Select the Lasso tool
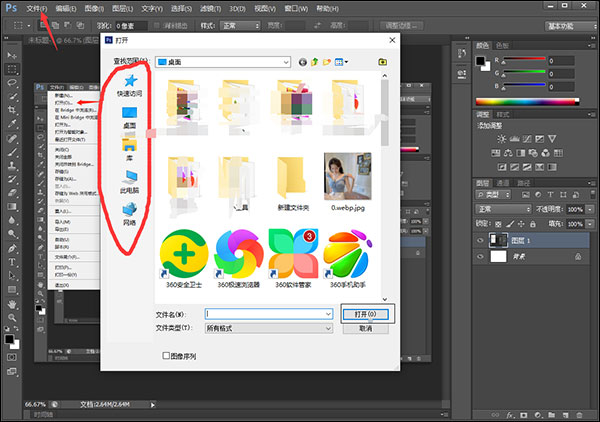This screenshot has width=600, height=422. (12, 84)
